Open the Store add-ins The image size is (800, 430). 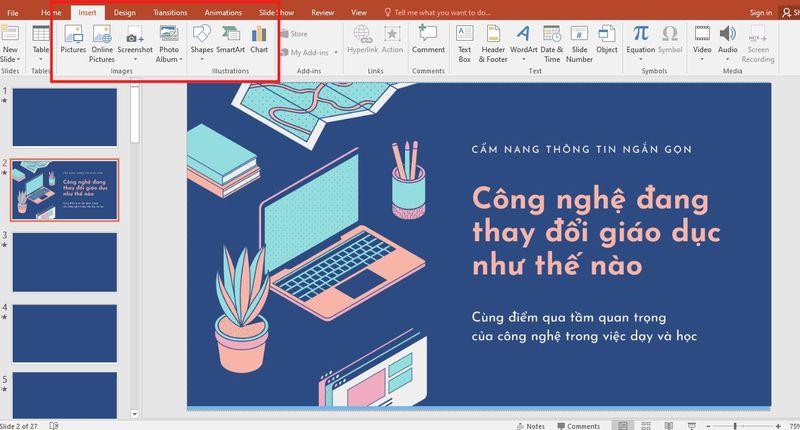[294, 34]
